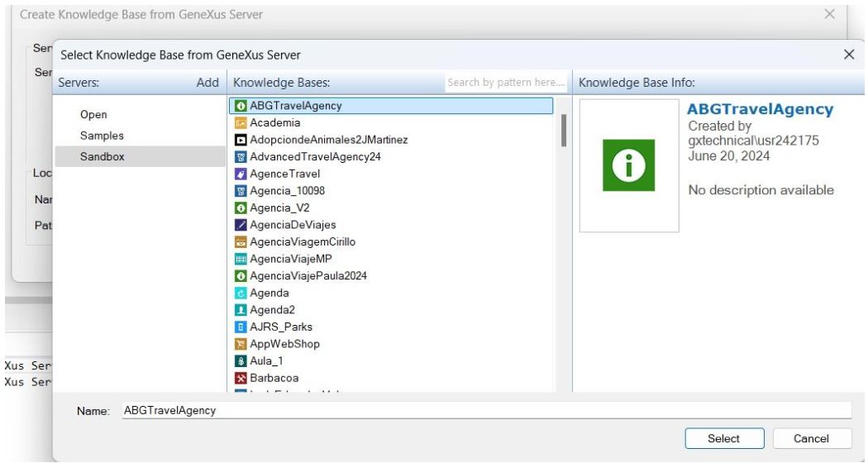Cancel the knowledge base selection
The height and width of the screenshot is (463, 868).
click(811, 438)
